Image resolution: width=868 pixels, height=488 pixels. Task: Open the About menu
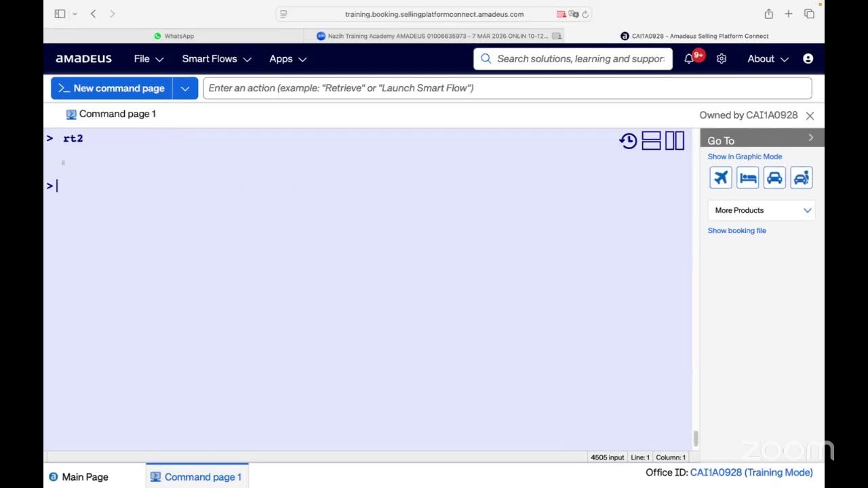(x=768, y=59)
